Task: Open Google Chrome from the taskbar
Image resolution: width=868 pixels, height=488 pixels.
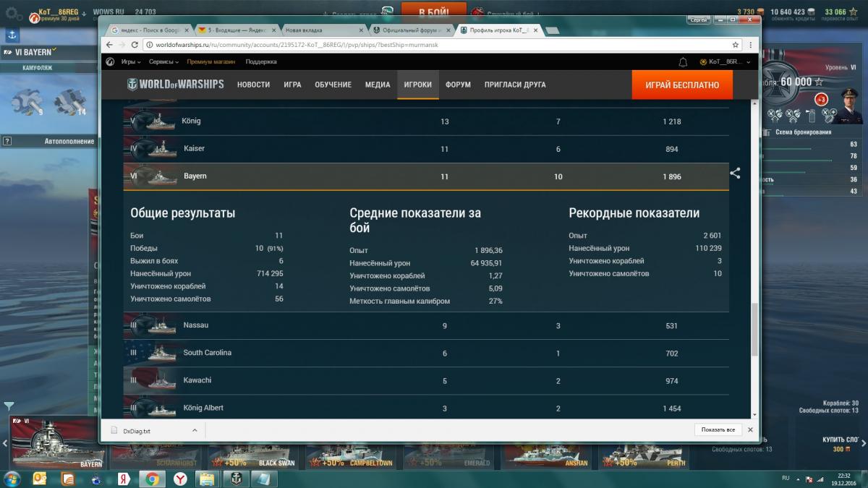Action: (152, 479)
